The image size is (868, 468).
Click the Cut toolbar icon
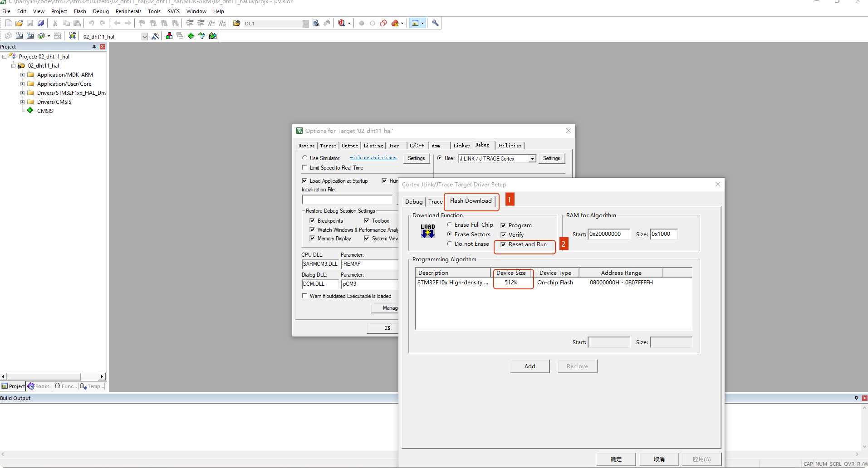click(x=55, y=23)
